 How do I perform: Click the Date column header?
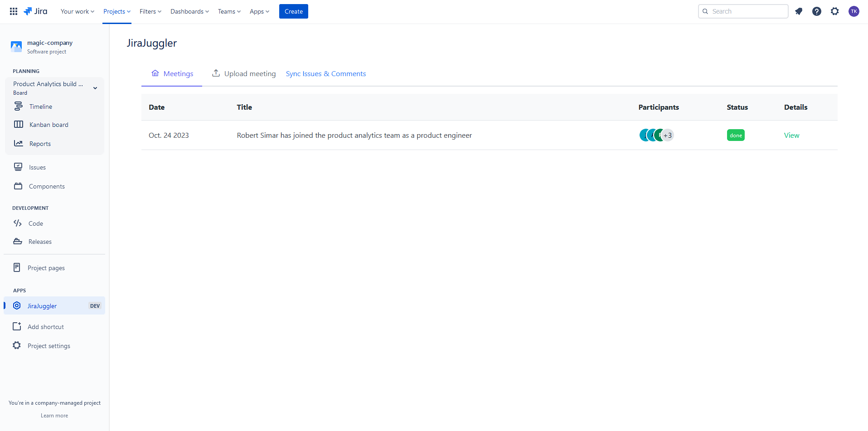(156, 107)
